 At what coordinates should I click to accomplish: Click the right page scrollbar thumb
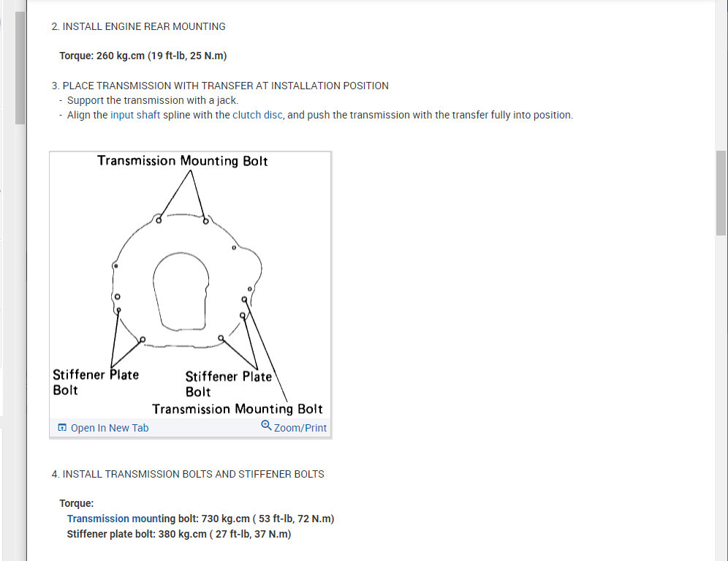click(721, 193)
